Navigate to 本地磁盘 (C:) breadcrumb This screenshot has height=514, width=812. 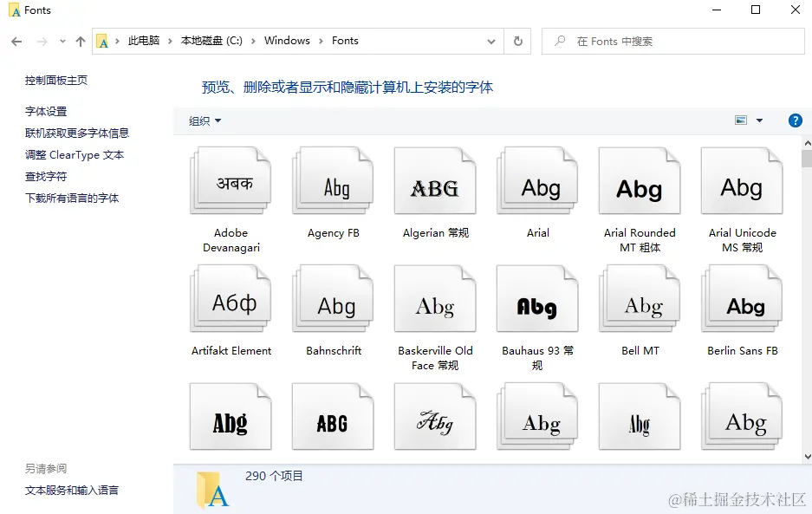click(x=211, y=41)
